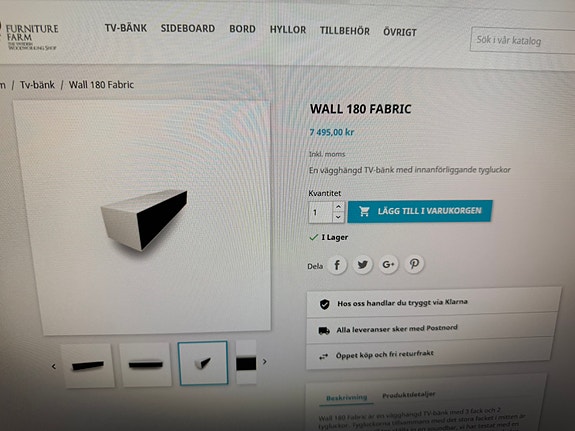The height and width of the screenshot is (431, 575).
Task: Focus the quantity input field
Action: (x=321, y=212)
